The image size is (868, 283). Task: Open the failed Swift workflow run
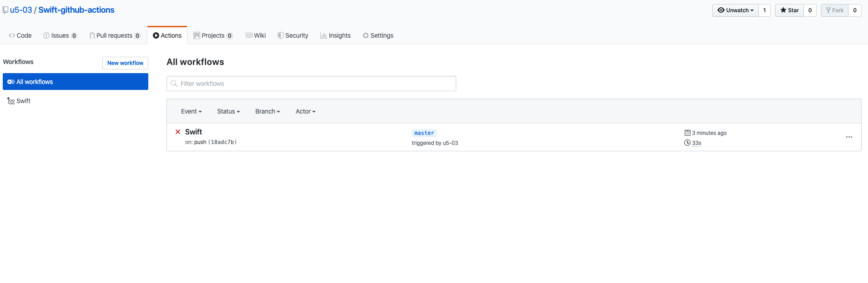(193, 132)
